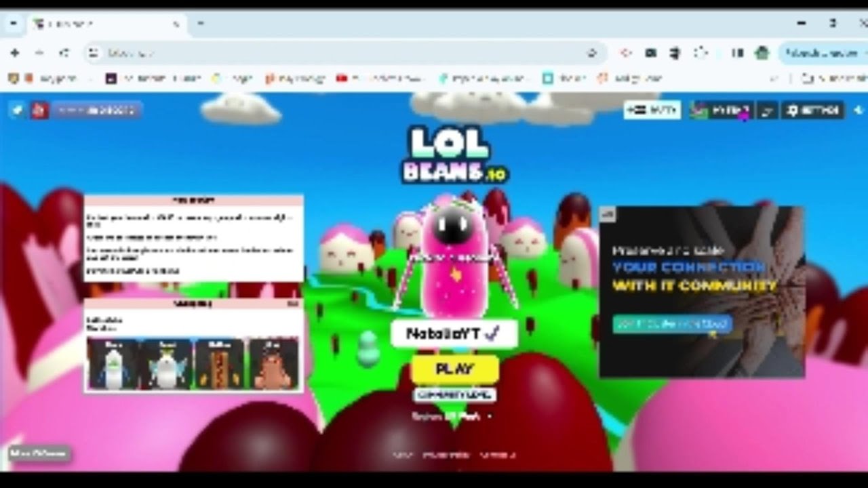Toggle the sound speaker icon at the far right
The width and height of the screenshot is (868, 488).
pyautogui.click(x=858, y=110)
